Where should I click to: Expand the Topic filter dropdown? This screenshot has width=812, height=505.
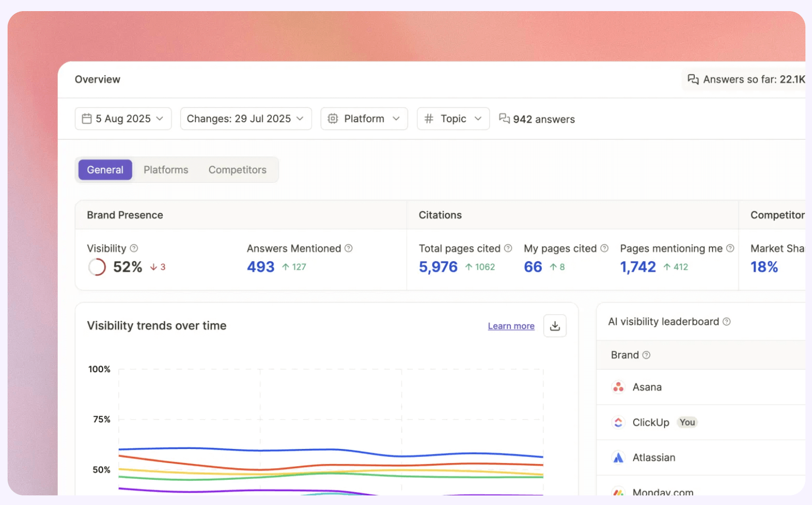pos(453,119)
